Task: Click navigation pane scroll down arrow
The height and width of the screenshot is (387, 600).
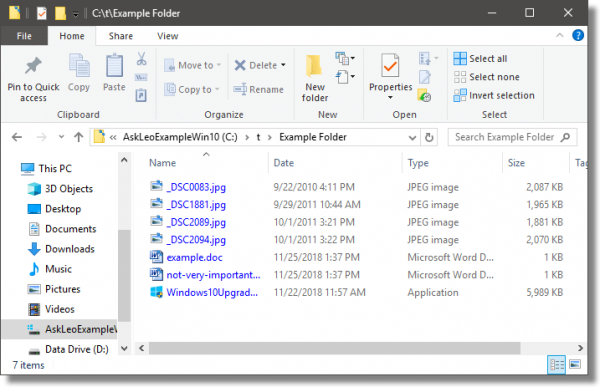Action: tap(124, 348)
